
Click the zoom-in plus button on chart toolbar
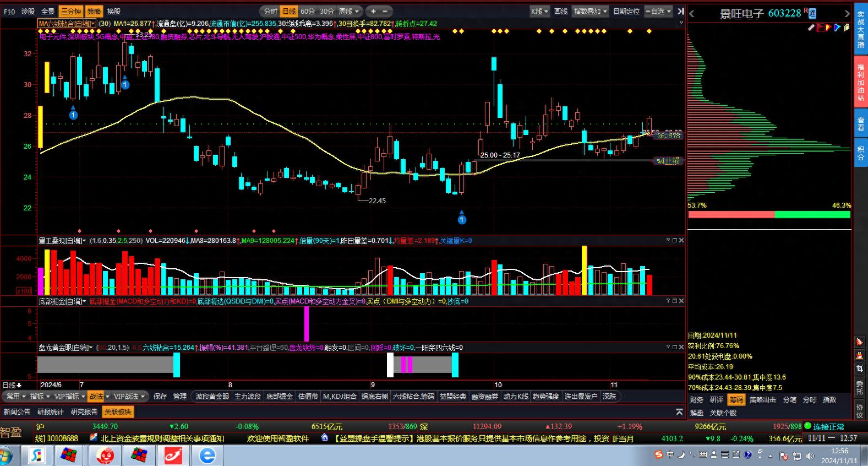(373, 11)
